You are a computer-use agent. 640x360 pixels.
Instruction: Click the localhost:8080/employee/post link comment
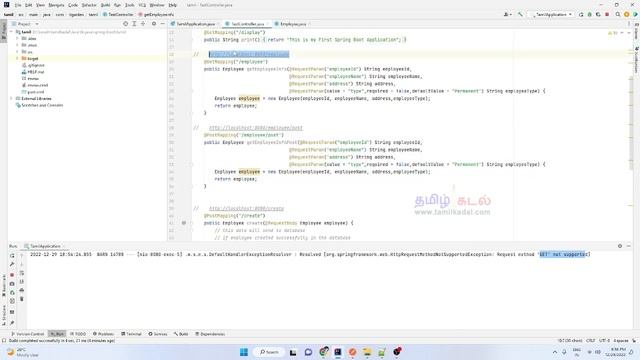click(x=256, y=128)
